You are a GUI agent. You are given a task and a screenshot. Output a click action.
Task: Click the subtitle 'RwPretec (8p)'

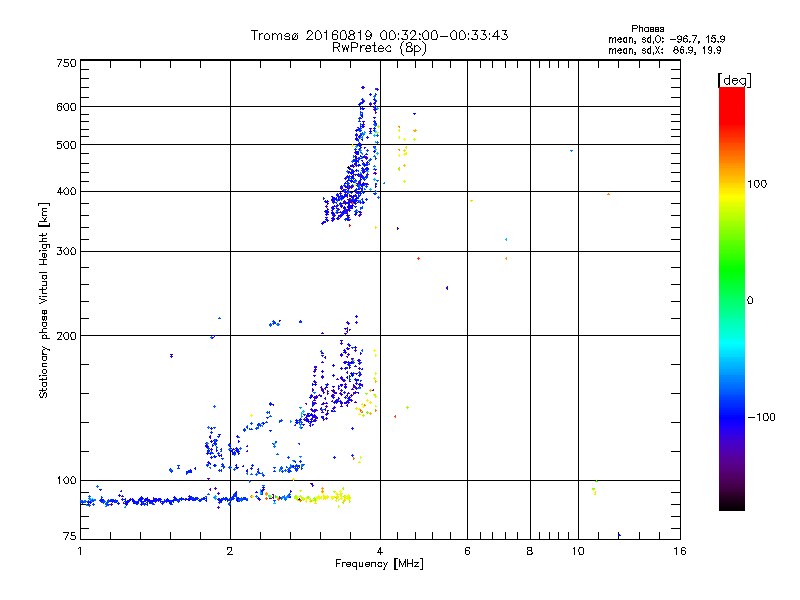tap(379, 48)
